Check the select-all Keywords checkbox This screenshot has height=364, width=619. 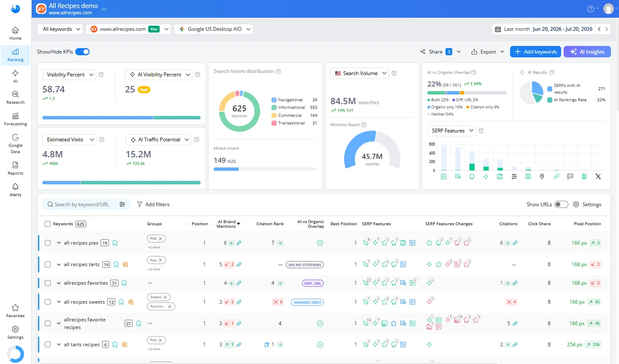(x=48, y=224)
